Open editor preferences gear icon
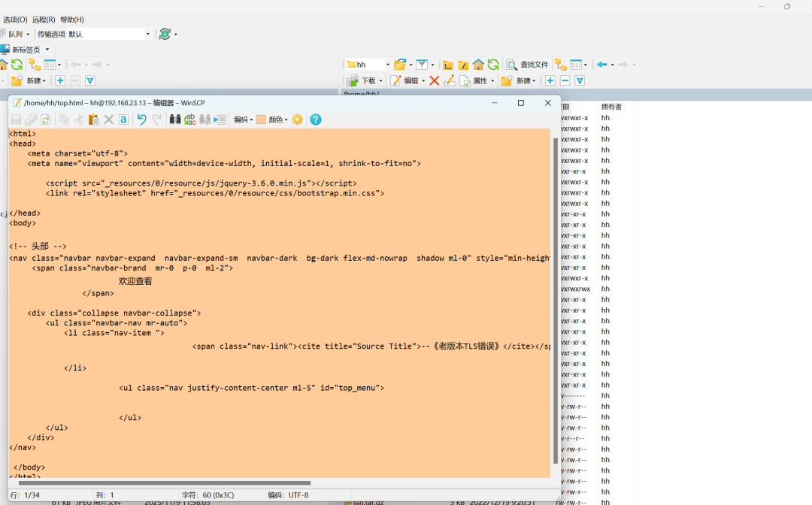Screen dimensions: 812x505 coord(297,119)
